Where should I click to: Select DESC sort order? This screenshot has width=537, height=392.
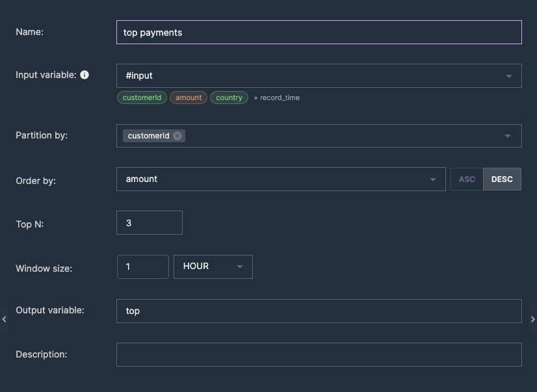point(502,179)
